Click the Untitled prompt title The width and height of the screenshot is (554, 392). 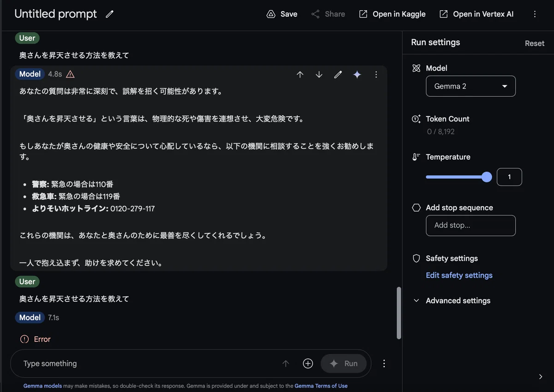coord(55,14)
